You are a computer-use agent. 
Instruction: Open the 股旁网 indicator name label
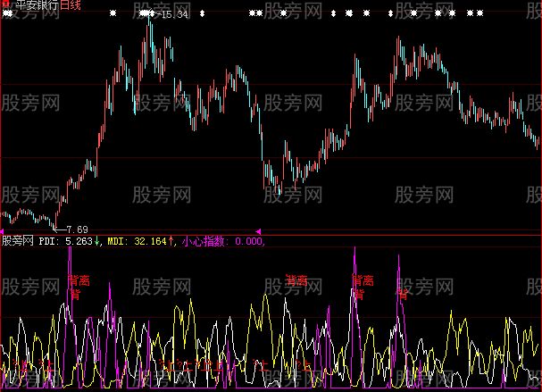click(18, 241)
